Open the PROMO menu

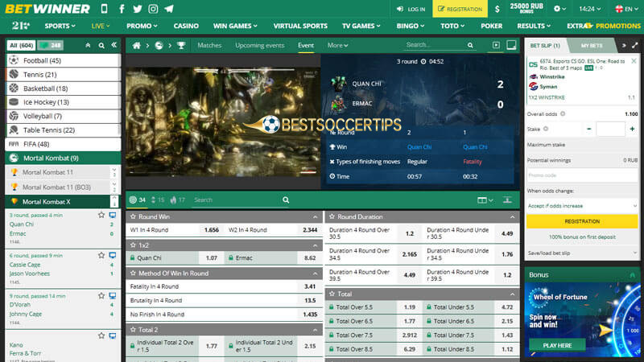(142, 26)
